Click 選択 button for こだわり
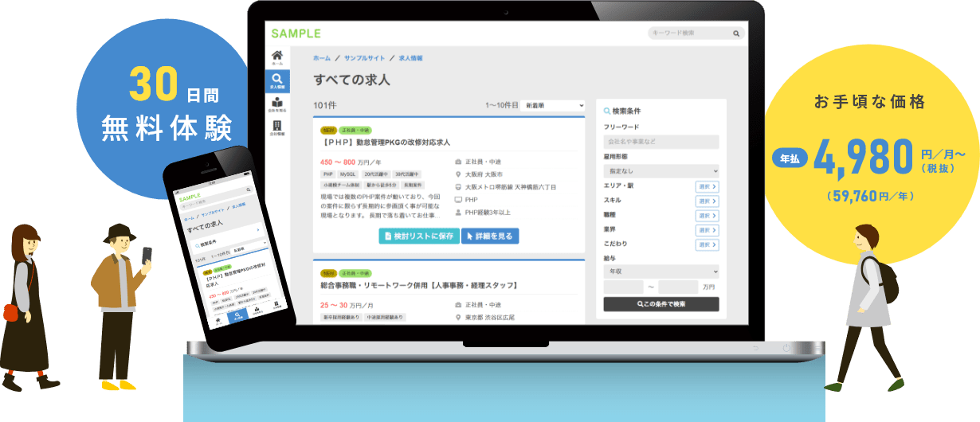This screenshot has height=422, width=980. click(x=707, y=244)
